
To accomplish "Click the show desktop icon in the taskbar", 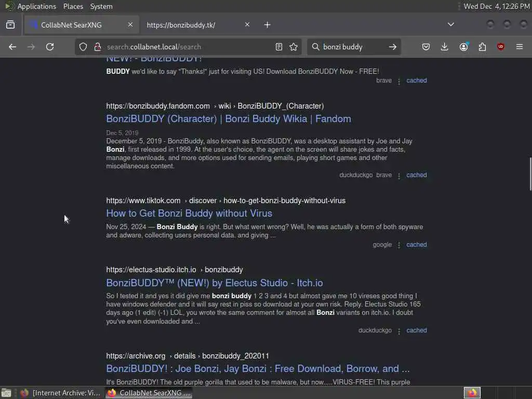I will click(6, 393).
